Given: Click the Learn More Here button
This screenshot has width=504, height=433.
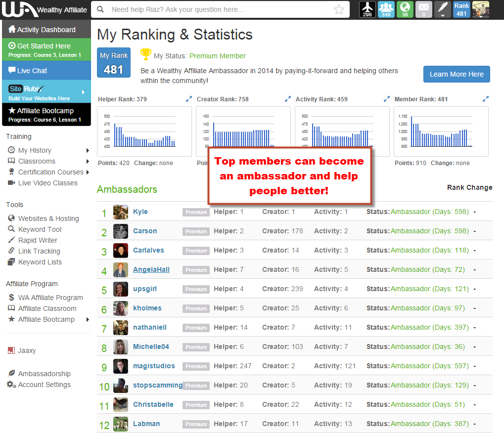Looking at the screenshot, I should (457, 74).
